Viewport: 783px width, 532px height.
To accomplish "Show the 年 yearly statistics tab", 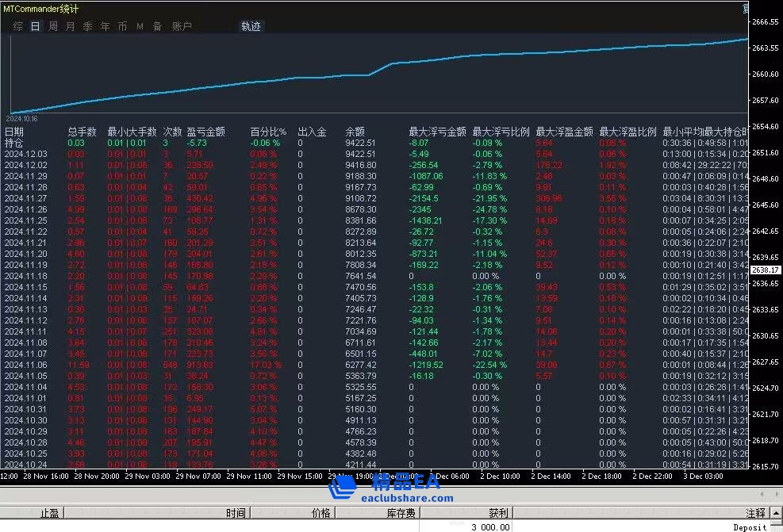I will [105, 26].
